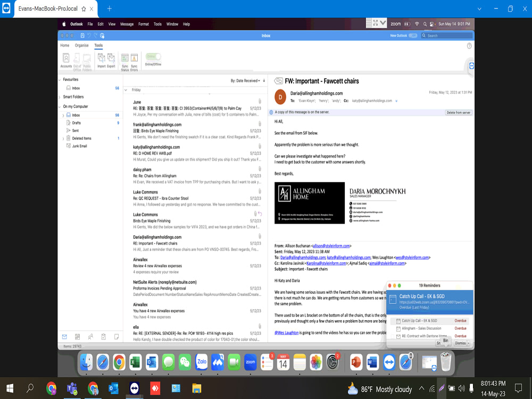
Task: Switch to the Organise ribbon tab
Action: tap(81, 45)
